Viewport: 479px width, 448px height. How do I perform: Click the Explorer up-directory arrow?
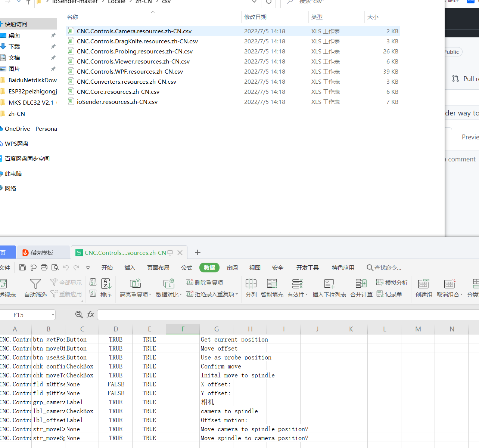(x=28, y=2)
